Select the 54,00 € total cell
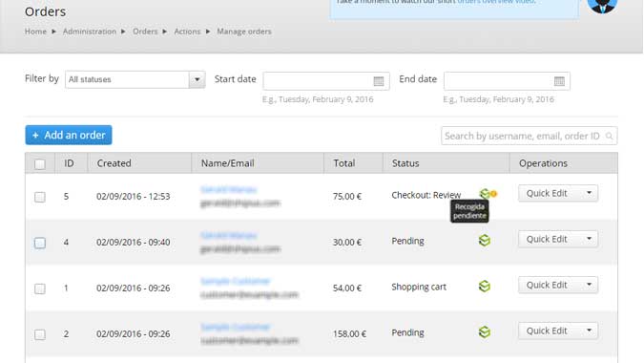Viewport: 644px width, 363px height. point(347,288)
